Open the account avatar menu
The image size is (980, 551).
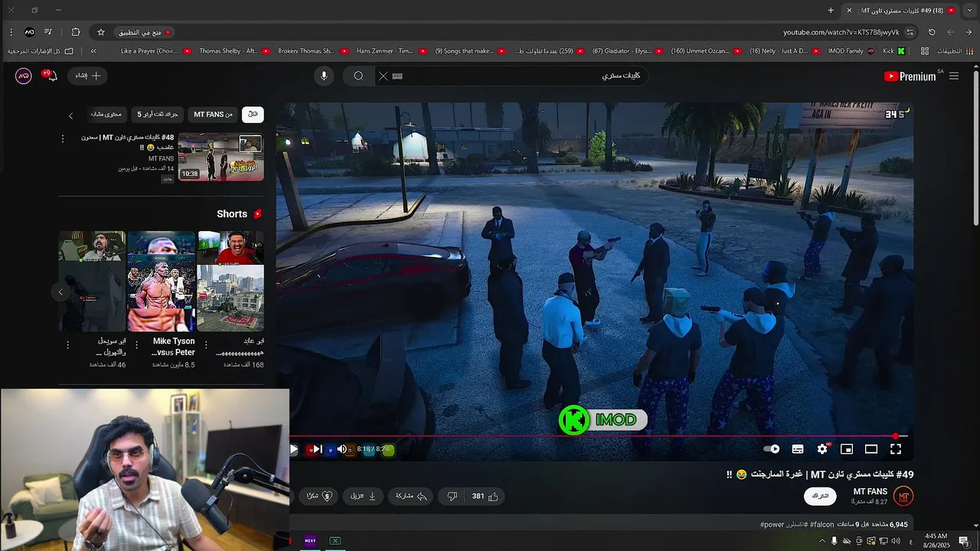click(x=24, y=76)
